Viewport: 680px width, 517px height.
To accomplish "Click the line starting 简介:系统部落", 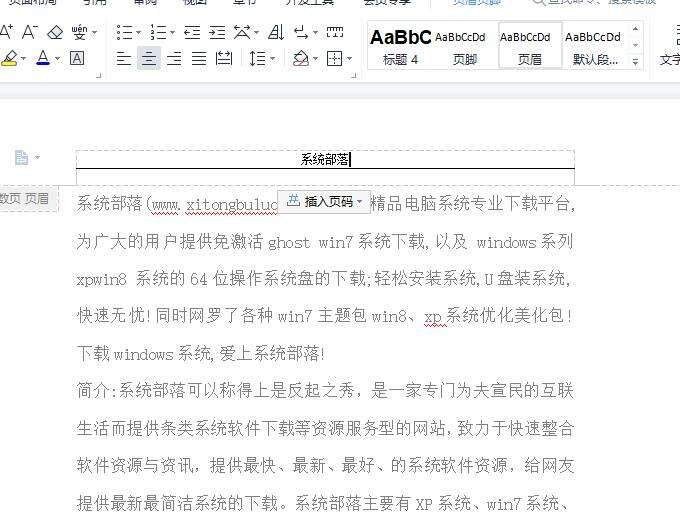I will (x=325, y=390).
